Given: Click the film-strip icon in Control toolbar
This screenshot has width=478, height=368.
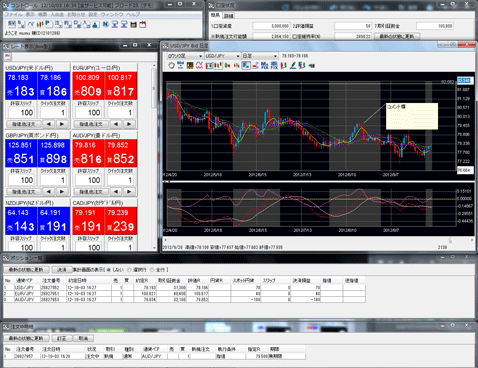Looking at the screenshot, I should coord(133,24).
